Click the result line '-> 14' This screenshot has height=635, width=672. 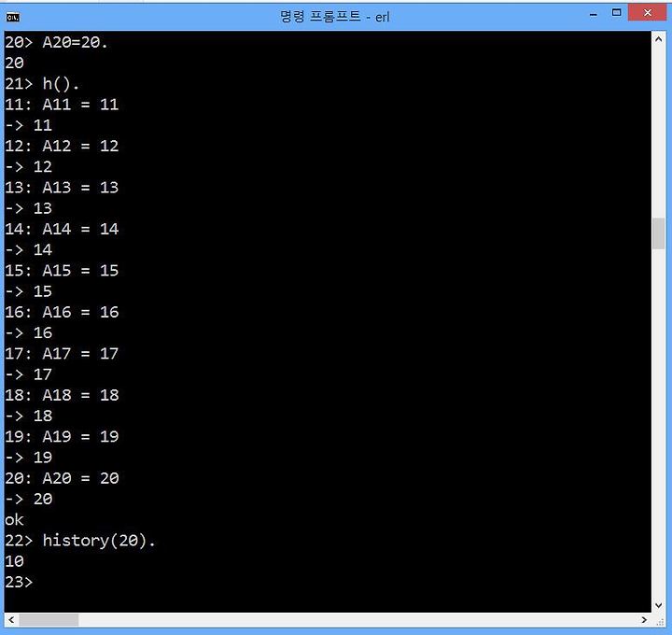29,250
